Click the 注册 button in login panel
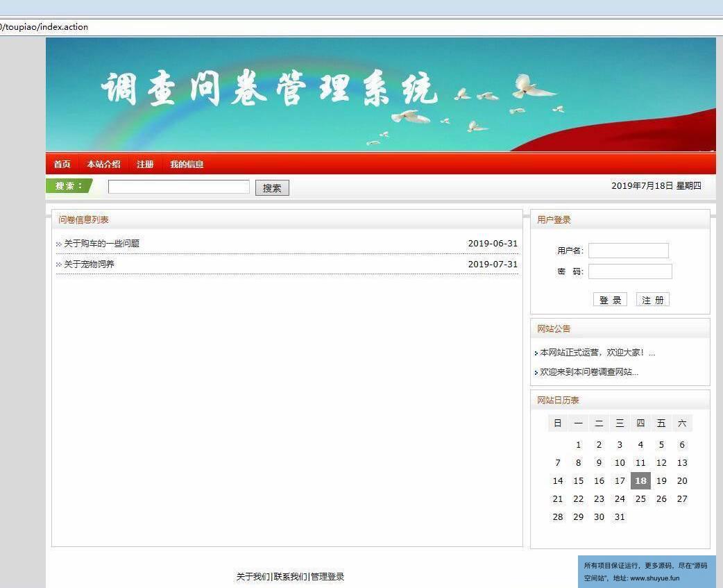 (x=652, y=300)
